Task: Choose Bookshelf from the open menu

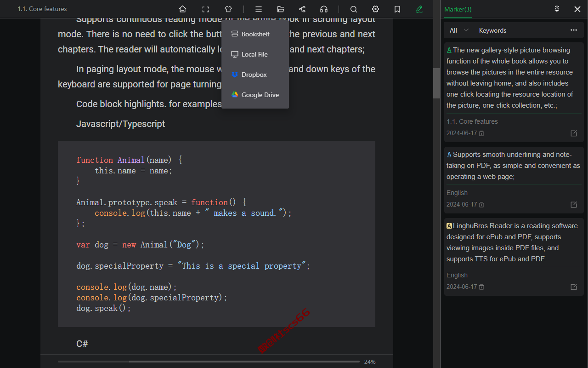Action: click(255, 34)
